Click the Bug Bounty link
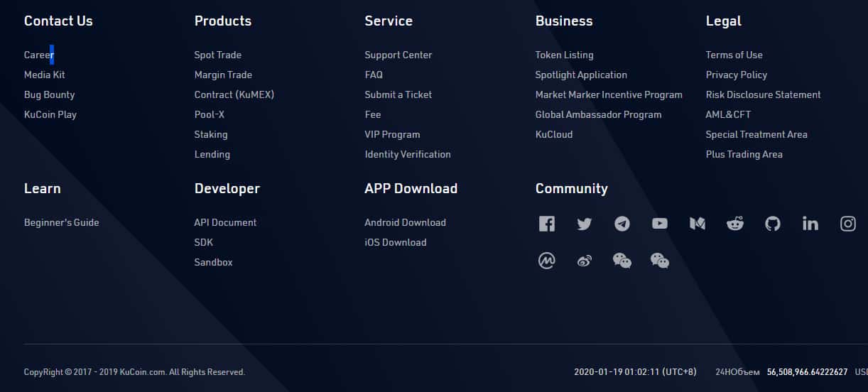868x392 pixels. tap(49, 94)
